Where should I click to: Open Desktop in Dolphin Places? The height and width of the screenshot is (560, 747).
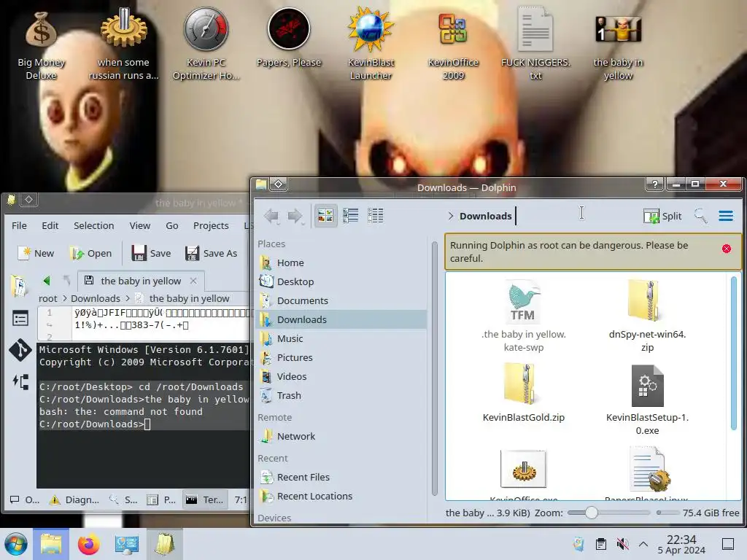pyautogui.click(x=341, y=281)
